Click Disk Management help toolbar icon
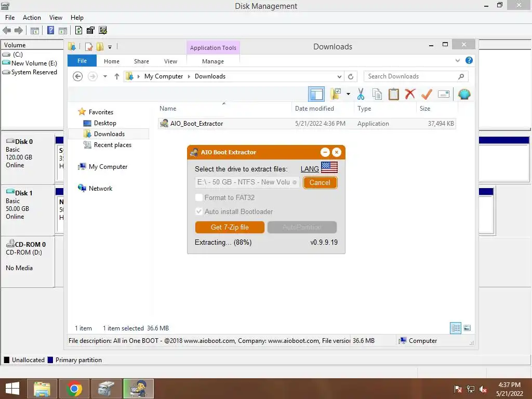 50,31
